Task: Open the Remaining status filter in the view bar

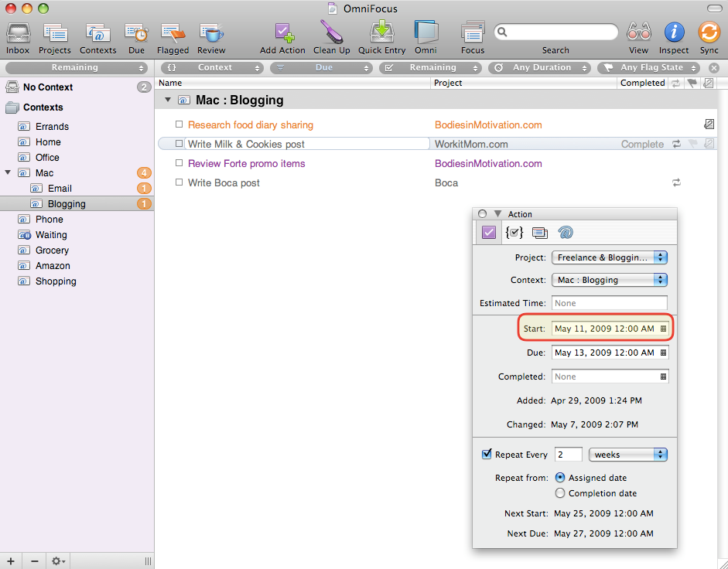Action: pyautogui.click(x=430, y=68)
